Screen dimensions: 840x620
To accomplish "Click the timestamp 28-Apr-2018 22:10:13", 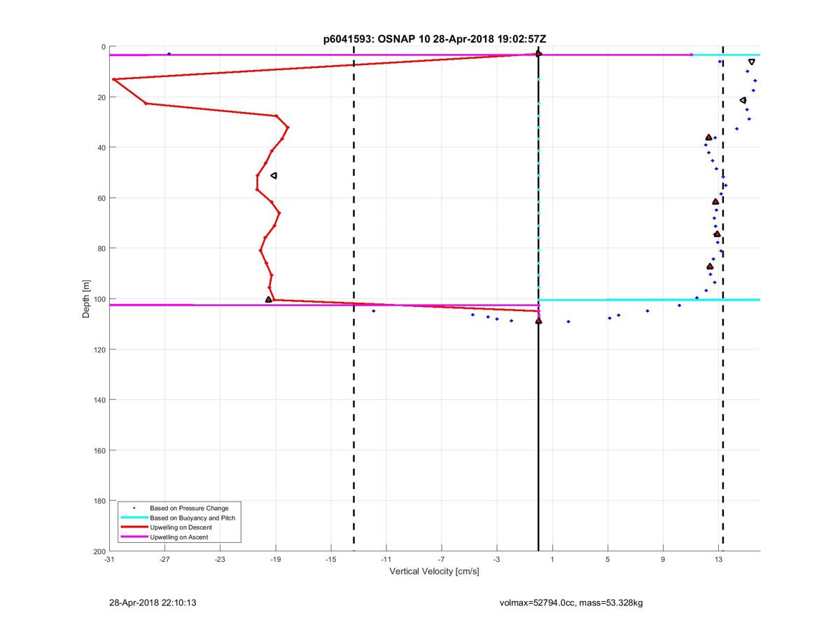I will [x=152, y=602].
